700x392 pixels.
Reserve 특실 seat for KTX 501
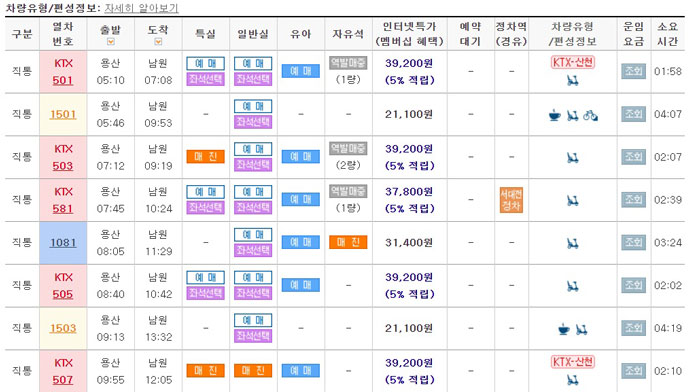(x=205, y=63)
